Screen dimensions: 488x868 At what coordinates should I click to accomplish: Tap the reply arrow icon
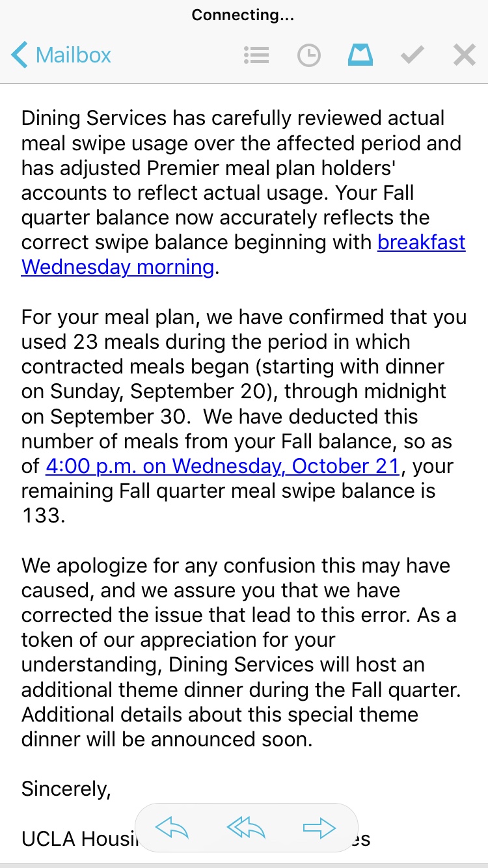tap(172, 828)
